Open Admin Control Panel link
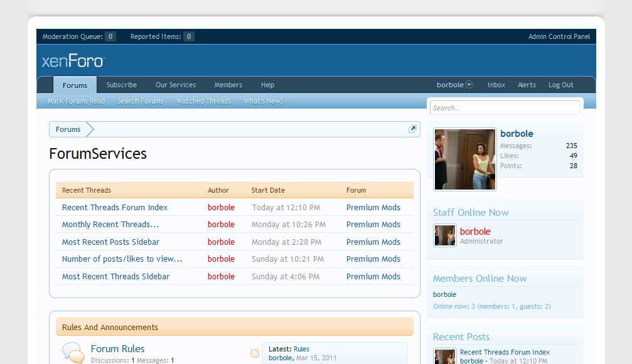 [x=559, y=36]
